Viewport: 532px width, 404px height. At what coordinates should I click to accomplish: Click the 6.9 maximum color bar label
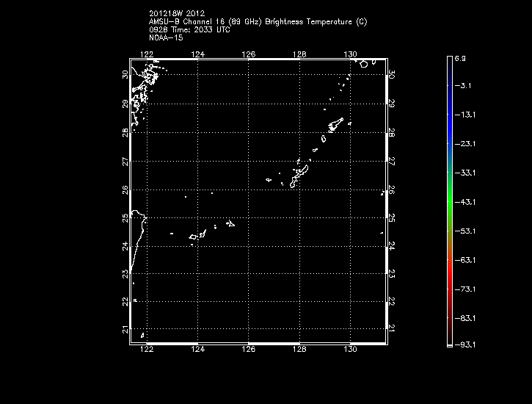461,57
